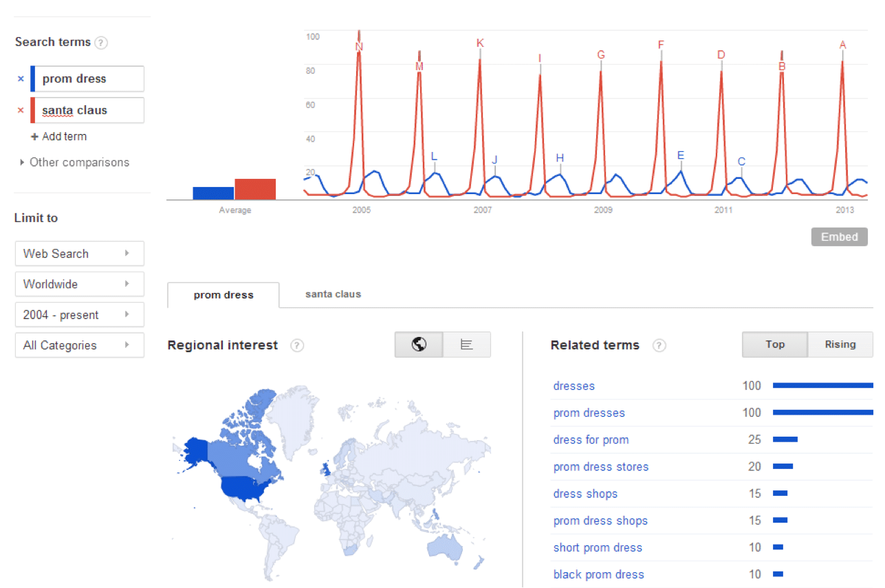Click the Embed button
The width and height of the screenshot is (885, 588).
coord(839,237)
